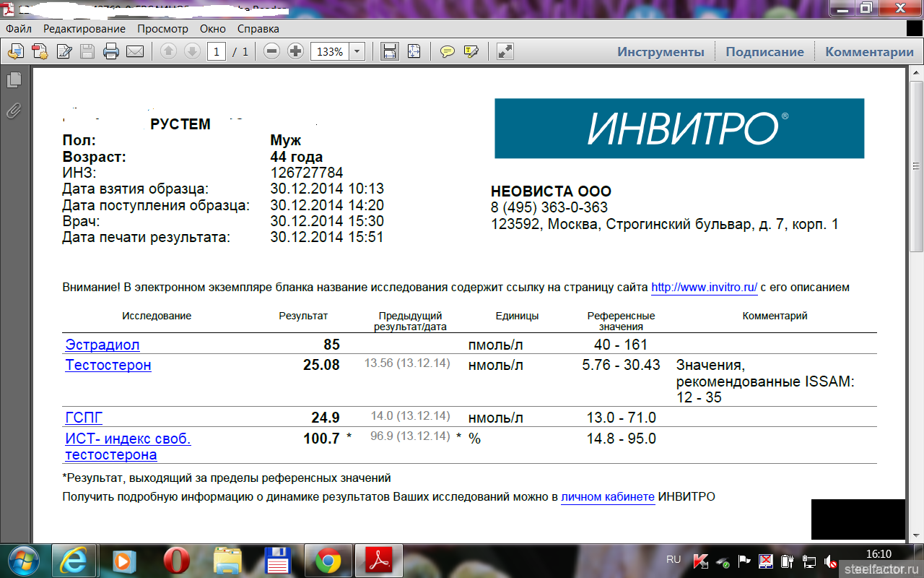
Task: Add a sticky note comment
Action: pyautogui.click(x=448, y=51)
